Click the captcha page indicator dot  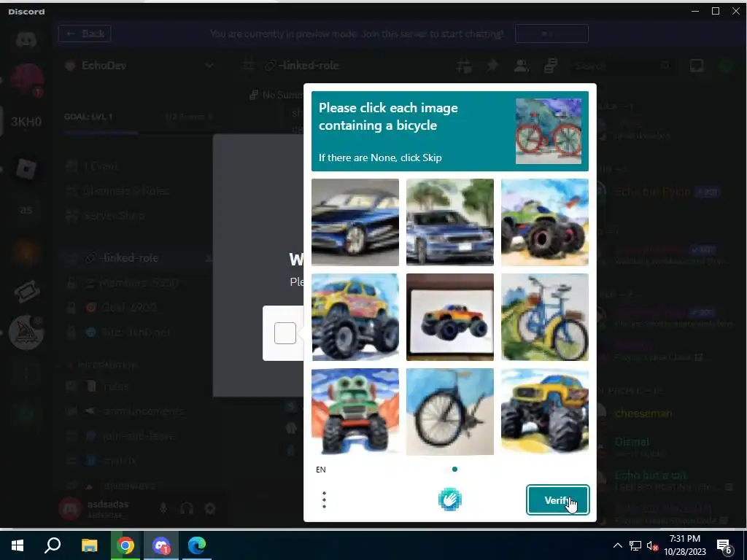[454, 469]
